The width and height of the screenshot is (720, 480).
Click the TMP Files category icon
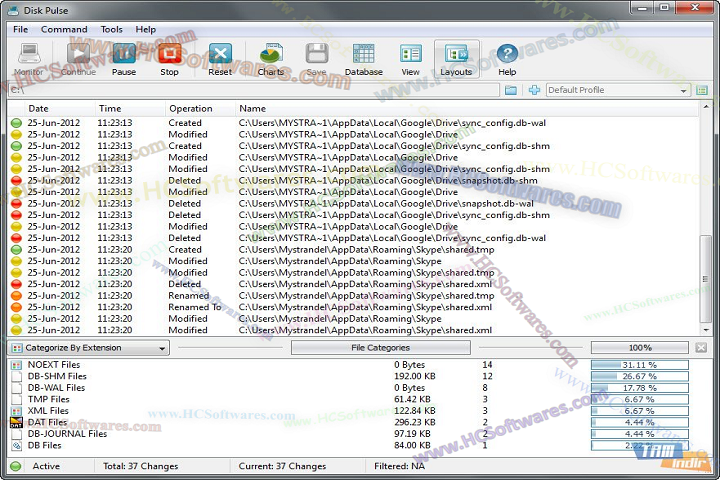pyautogui.click(x=17, y=400)
